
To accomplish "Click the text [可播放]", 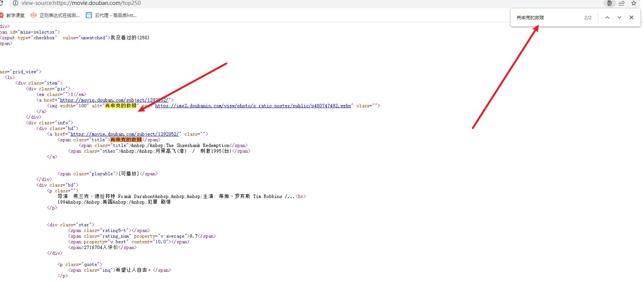I will (x=129, y=174).
